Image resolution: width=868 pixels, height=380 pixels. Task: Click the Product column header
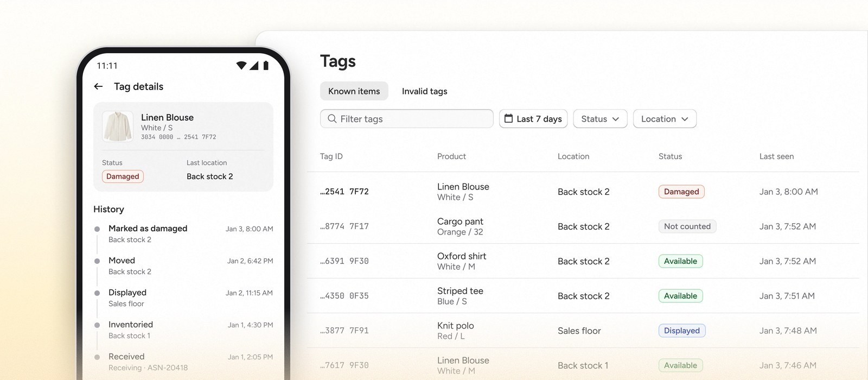tap(451, 156)
